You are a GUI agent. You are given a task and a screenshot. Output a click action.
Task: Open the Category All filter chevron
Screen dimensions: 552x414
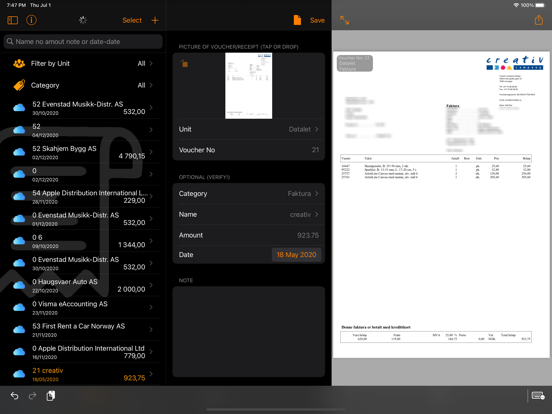(x=151, y=85)
